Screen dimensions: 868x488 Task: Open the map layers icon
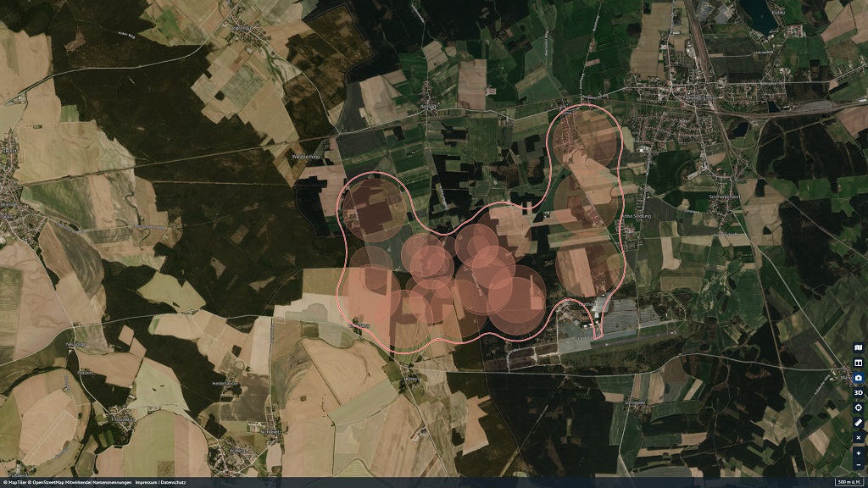coord(858,347)
